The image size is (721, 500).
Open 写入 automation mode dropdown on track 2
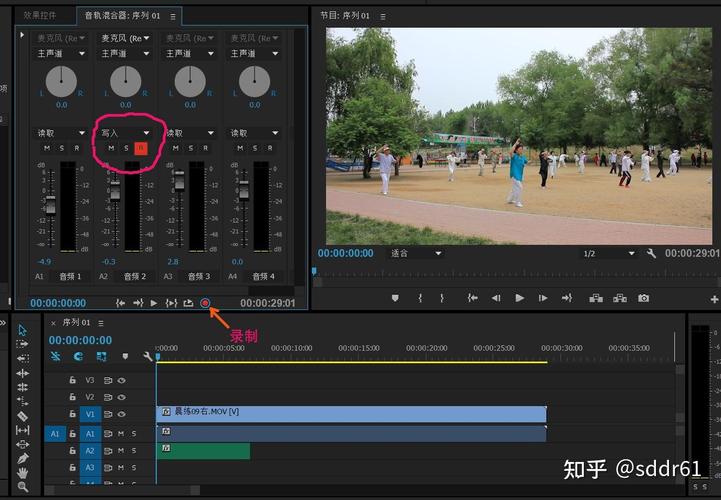(x=124, y=132)
